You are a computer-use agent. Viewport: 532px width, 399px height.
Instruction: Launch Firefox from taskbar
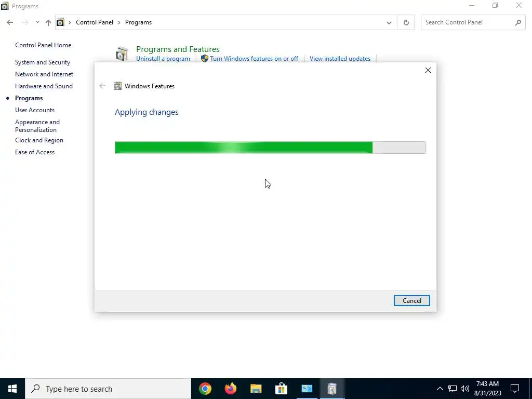tap(230, 389)
